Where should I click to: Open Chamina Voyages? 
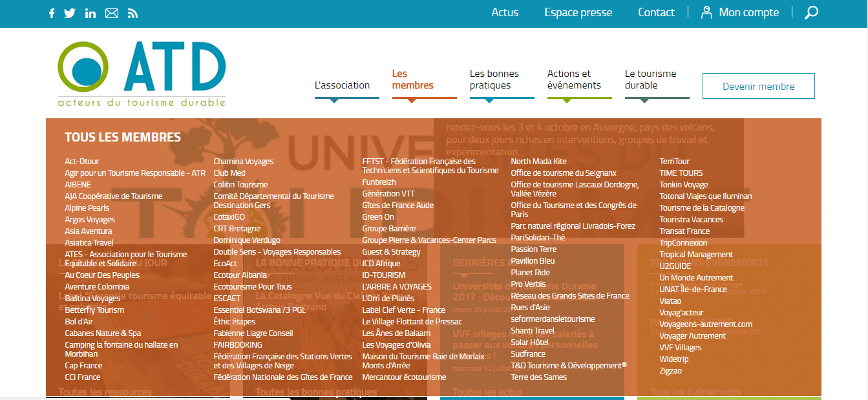click(244, 162)
